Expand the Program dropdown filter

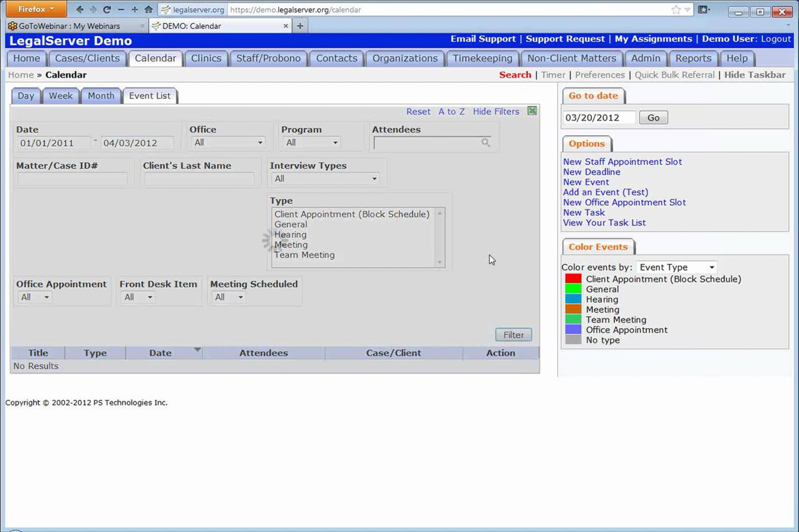point(311,142)
